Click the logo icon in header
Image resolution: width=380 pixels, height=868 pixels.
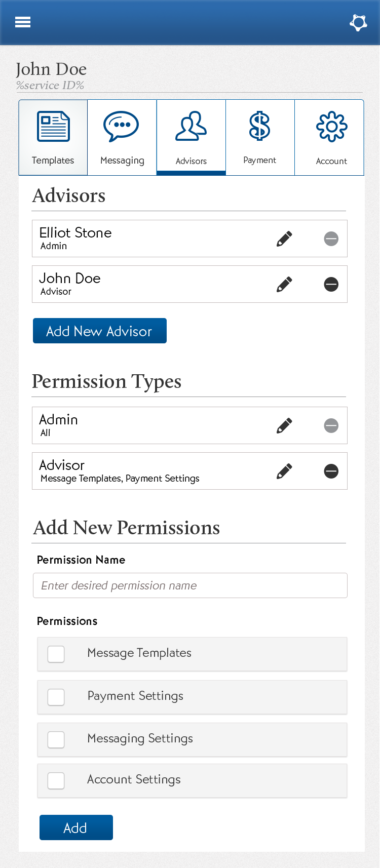coord(358,22)
